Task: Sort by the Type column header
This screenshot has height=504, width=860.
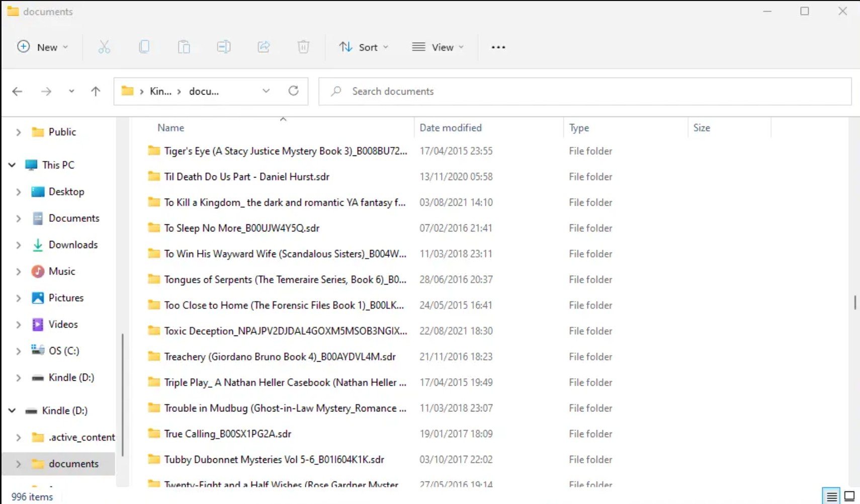Action: (x=579, y=128)
